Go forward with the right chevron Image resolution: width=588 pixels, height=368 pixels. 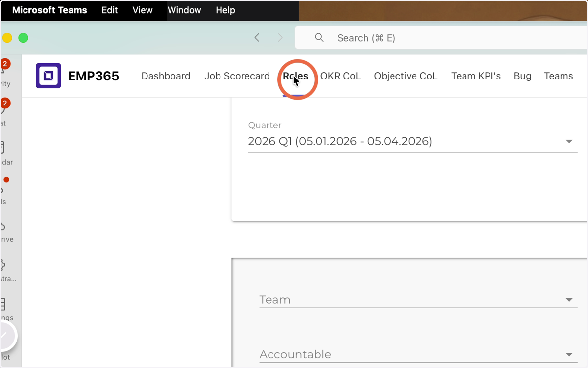pyautogui.click(x=280, y=38)
